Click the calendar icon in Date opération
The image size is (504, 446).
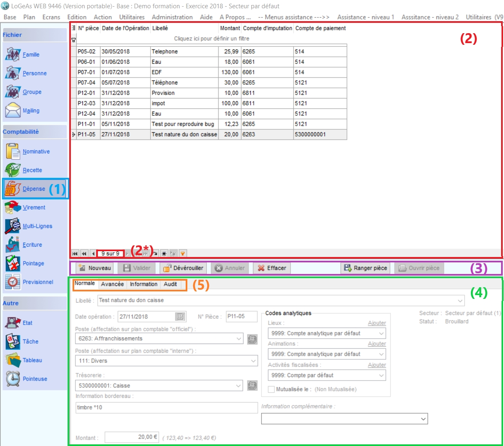pyautogui.click(x=180, y=317)
